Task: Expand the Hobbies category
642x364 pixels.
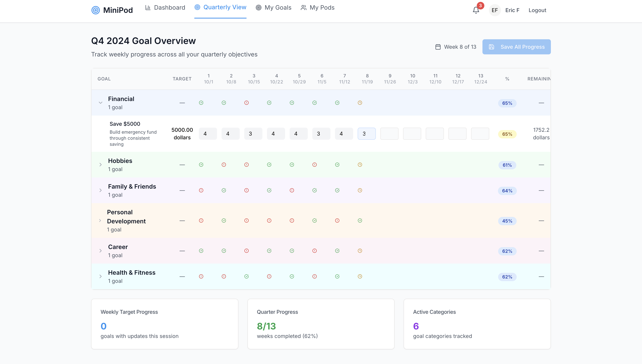Action: coord(100,165)
